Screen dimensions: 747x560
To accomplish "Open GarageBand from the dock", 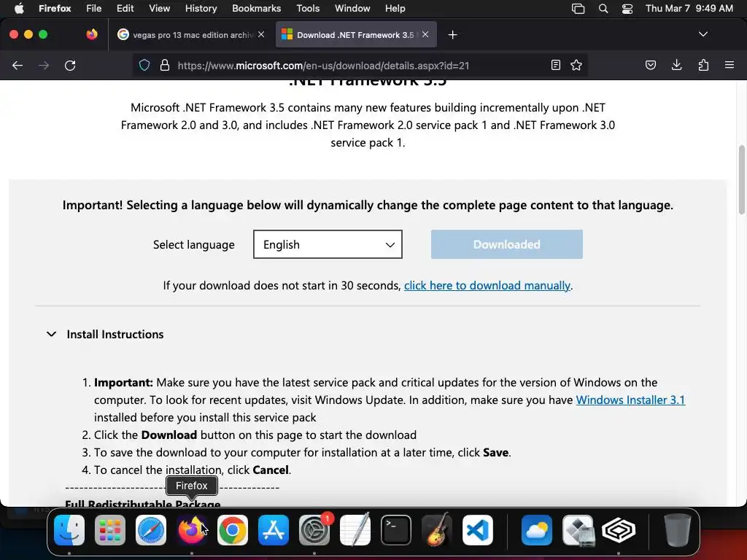I will [x=437, y=529].
